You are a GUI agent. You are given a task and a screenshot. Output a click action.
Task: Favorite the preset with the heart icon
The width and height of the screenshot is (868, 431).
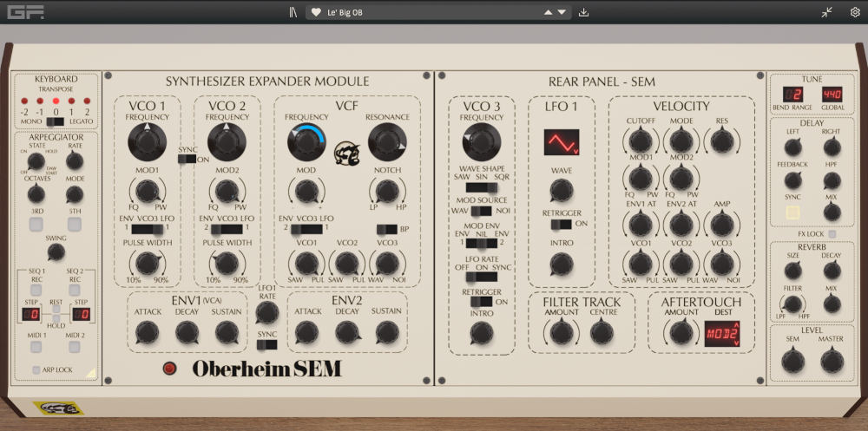tap(316, 12)
